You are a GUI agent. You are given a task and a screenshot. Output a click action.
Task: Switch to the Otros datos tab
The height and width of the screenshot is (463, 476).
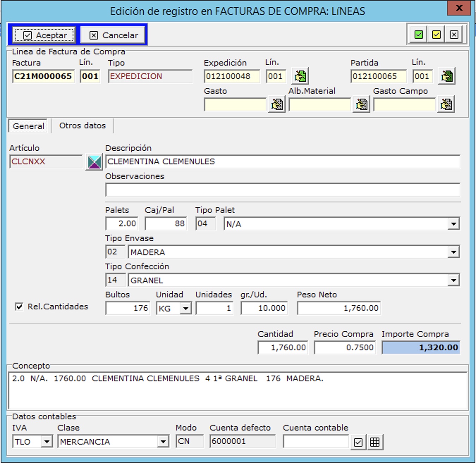tap(83, 126)
